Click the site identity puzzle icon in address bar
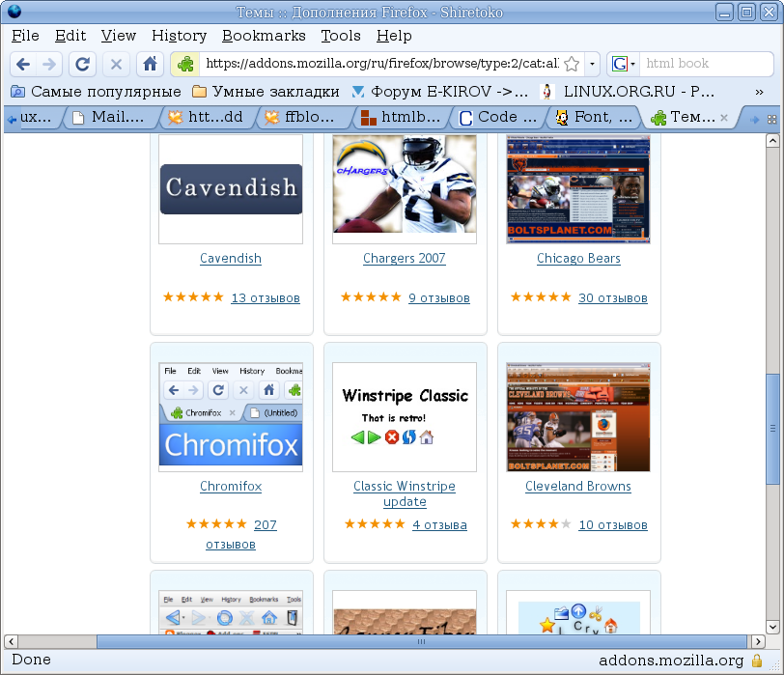The image size is (784, 675). tap(185, 64)
